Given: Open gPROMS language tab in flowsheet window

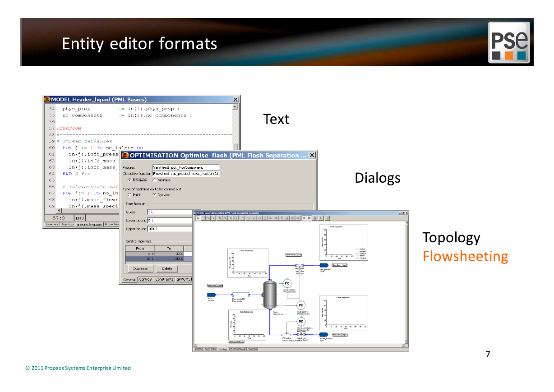Looking at the screenshot, I should (237, 349).
